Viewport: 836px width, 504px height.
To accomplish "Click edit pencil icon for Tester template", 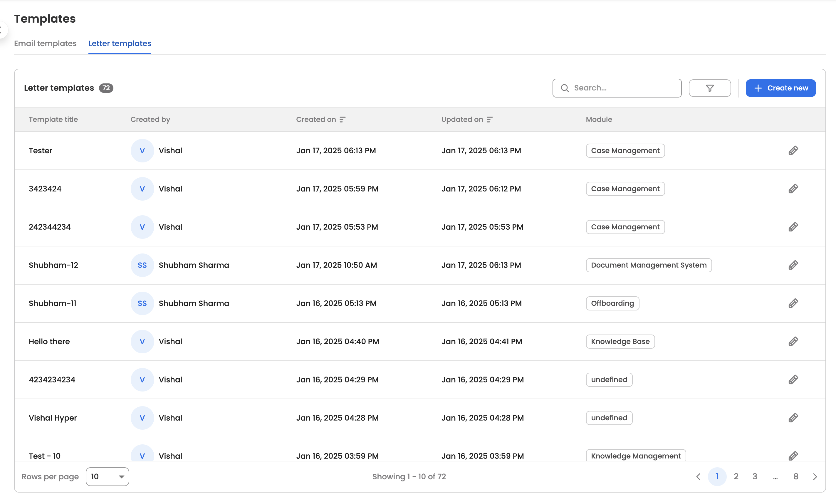I will point(793,151).
